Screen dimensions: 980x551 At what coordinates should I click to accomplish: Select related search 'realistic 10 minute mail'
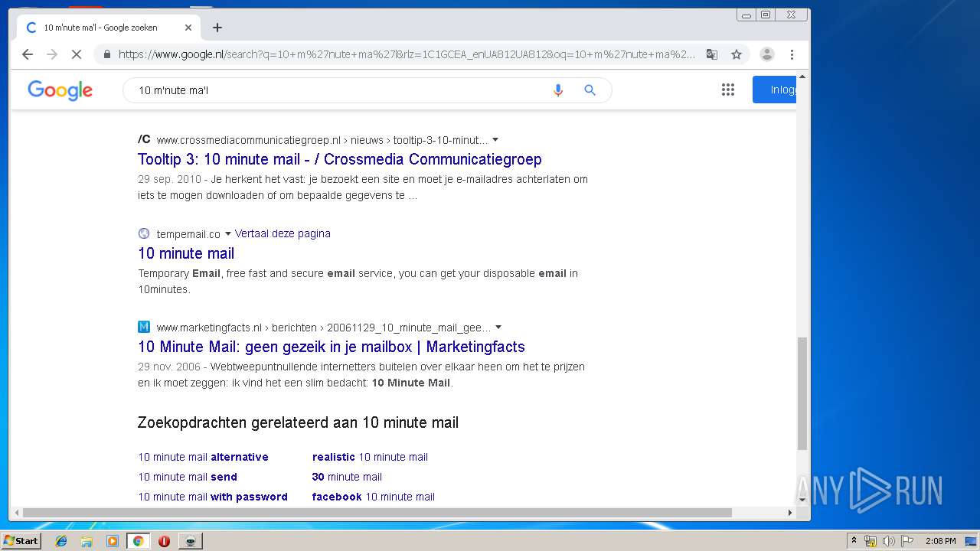[370, 457]
